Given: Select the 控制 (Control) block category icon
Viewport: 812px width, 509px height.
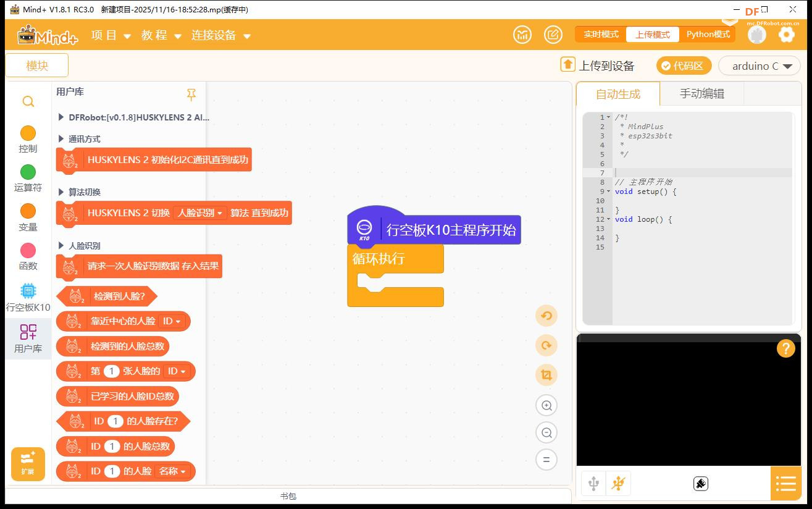Looking at the screenshot, I should tap(28, 138).
